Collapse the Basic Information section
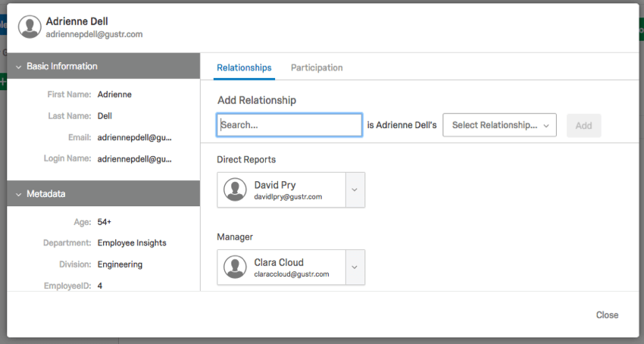The height and width of the screenshot is (344, 644). pyautogui.click(x=18, y=67)
